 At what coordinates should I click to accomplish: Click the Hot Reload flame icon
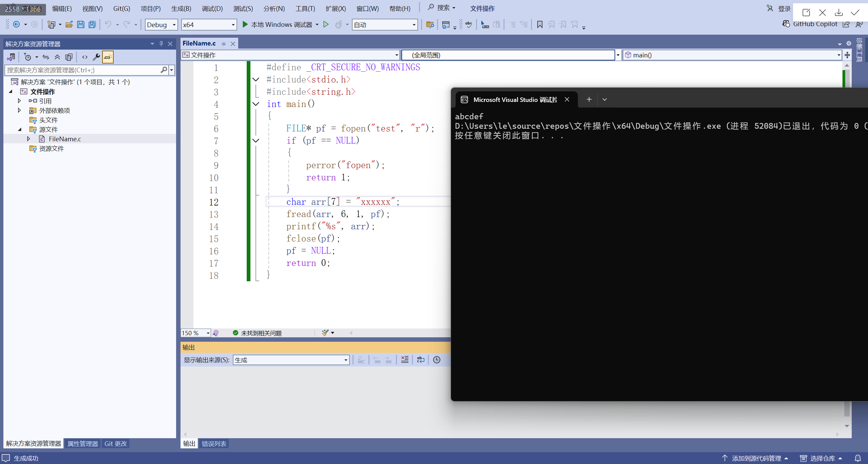(339, 24)
